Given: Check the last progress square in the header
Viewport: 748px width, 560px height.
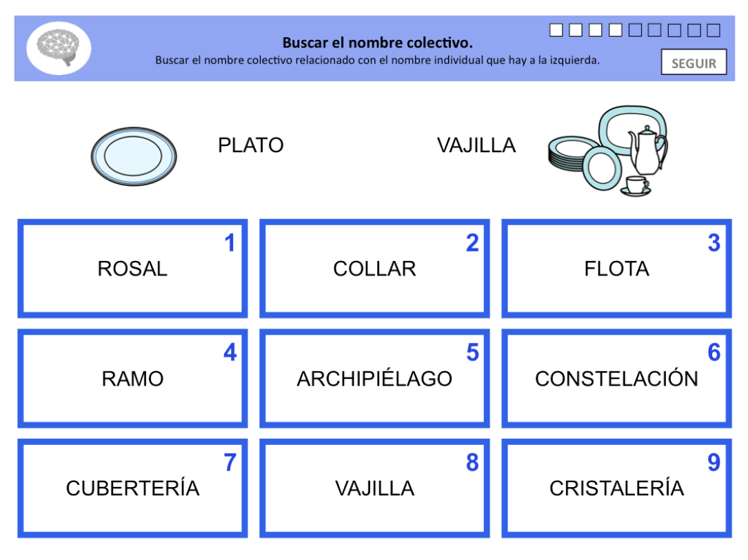Looking at the screenshot, I should [x=712, y=30].
